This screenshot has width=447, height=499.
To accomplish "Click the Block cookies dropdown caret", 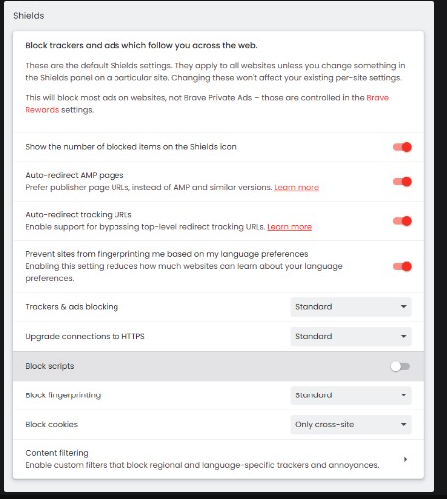I will click(x=404, y=424).
